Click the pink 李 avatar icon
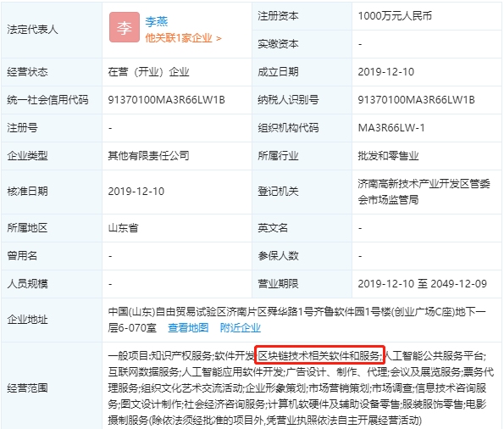The image size is (504, 429). (x=125, y=27)
